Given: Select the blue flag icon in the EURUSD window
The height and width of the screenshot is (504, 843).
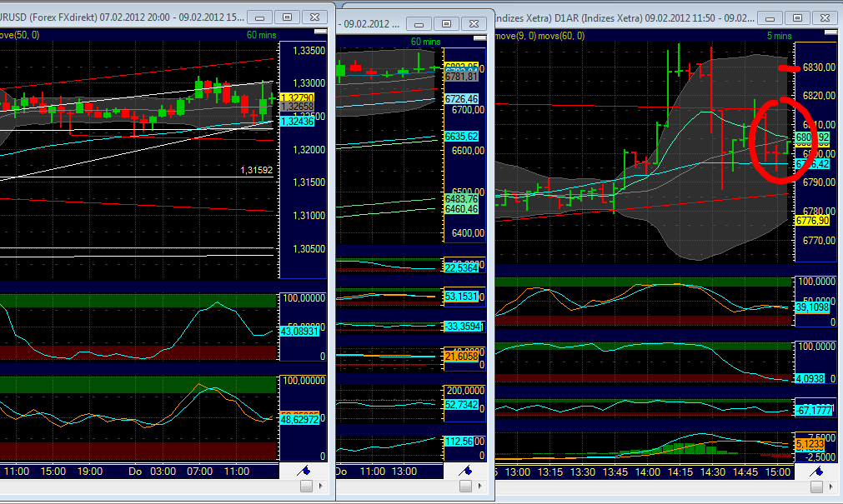Looking at the screenshot, I should point(304,471).
